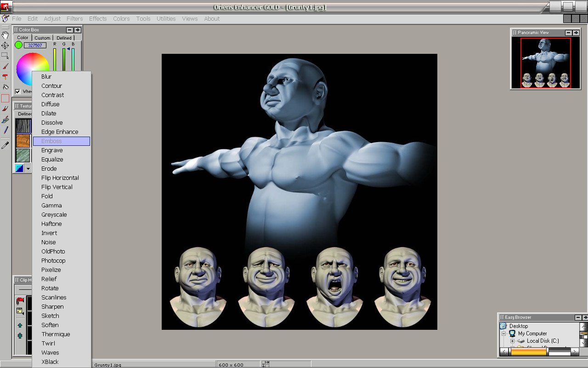Collapse the My Computer tree node
588x368 pixels.
(503, 333)
